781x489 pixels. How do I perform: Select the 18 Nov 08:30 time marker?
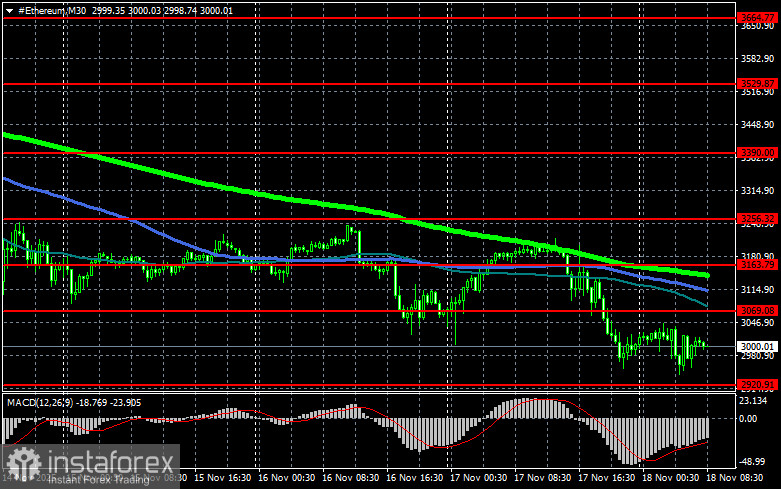pyautogui.click(x=735, y=478)
